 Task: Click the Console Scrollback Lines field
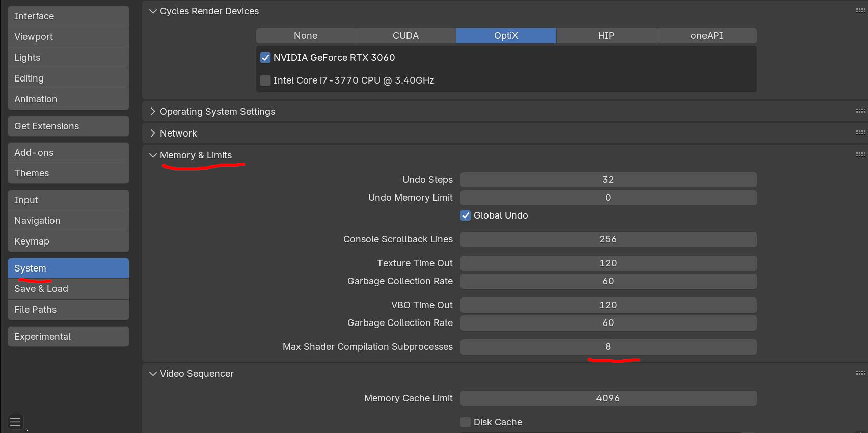point(609,239)
